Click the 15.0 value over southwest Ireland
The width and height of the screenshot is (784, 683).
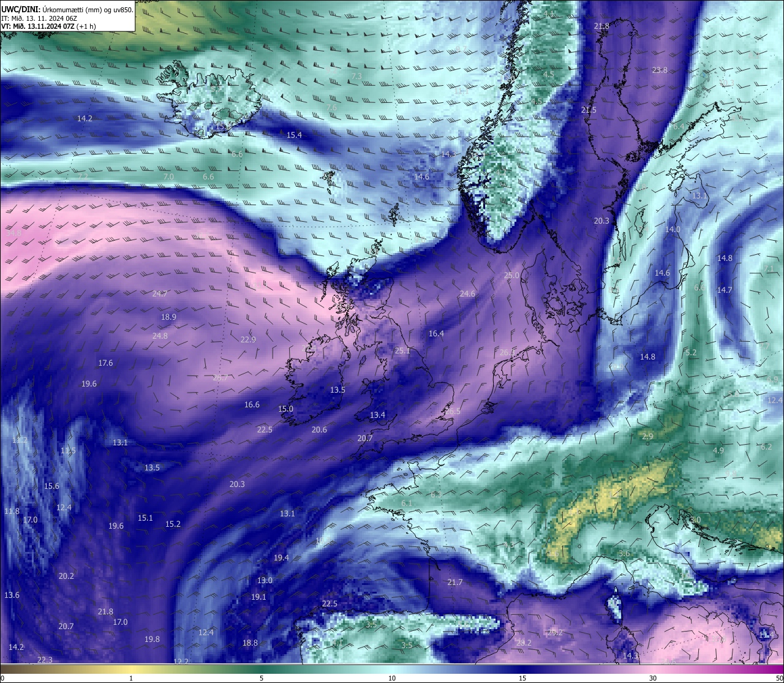tap(285, 409)
